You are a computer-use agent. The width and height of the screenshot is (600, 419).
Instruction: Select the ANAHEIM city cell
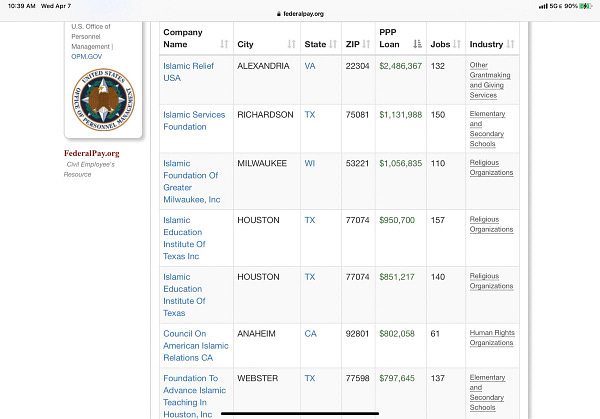click(256, 333)
